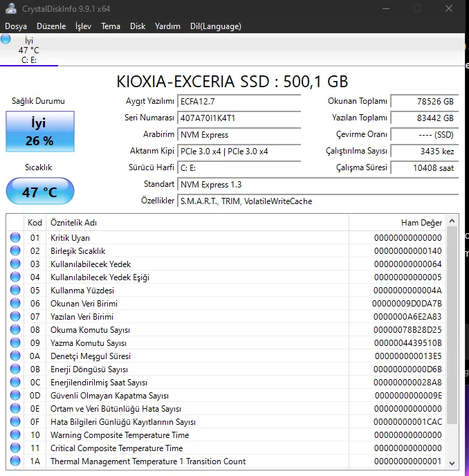
Task: Click status orb for Kullanma Yüzdesi row
Action: (15, 290)
